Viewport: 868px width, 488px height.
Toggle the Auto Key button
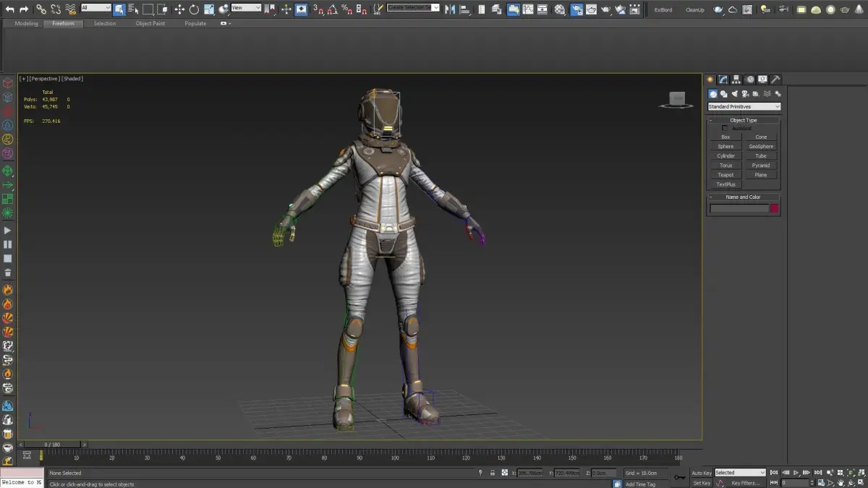pyautogui.click(x=701, y=473)
